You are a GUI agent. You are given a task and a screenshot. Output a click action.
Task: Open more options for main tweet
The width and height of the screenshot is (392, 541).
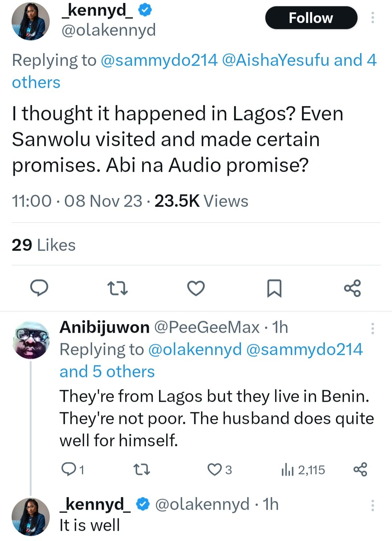372,17
